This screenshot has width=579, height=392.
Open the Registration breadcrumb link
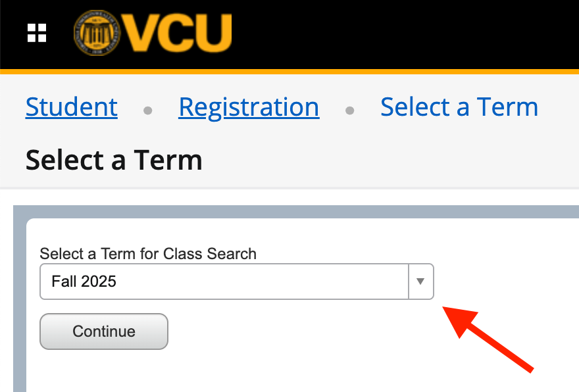click(249, 107)
